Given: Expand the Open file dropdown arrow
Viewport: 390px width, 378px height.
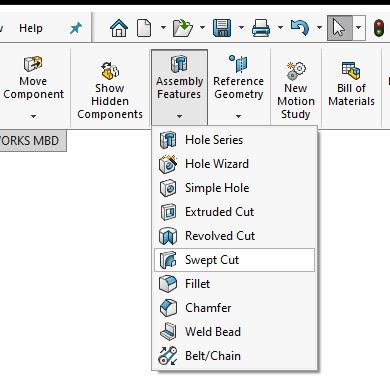Looking at the screenshot, I should pos(202,28).
